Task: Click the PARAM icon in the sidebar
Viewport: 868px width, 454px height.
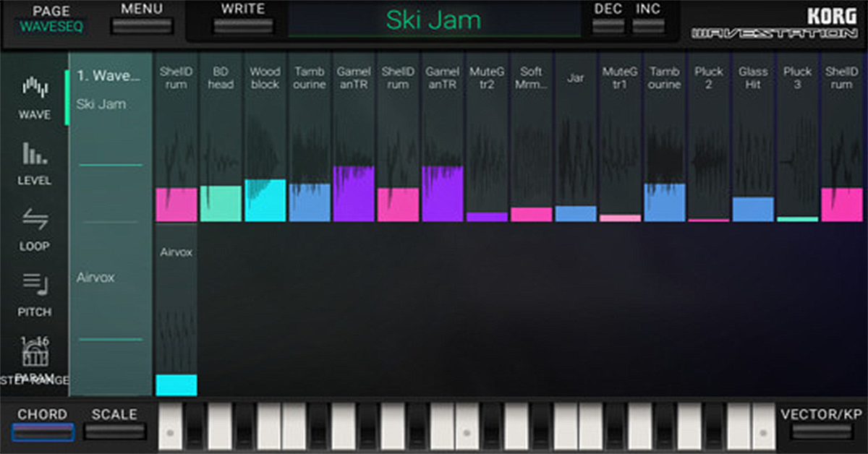Action: (35, 356)
